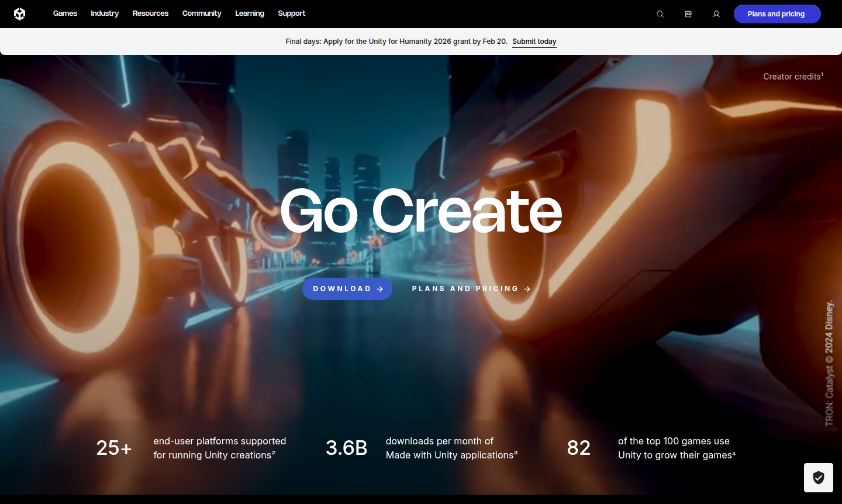Open the privacy shield checkmark badge
842x504 pixels.
pos(818,478)
